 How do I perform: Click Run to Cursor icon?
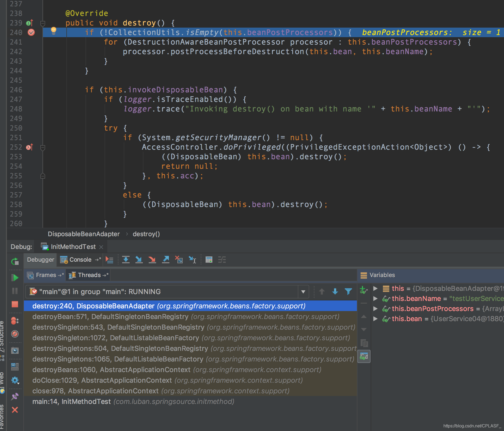[x=192, y=260]
